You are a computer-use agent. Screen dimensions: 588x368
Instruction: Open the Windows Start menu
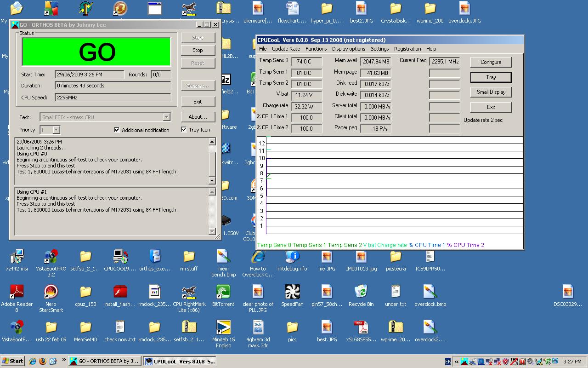(13, 361)
